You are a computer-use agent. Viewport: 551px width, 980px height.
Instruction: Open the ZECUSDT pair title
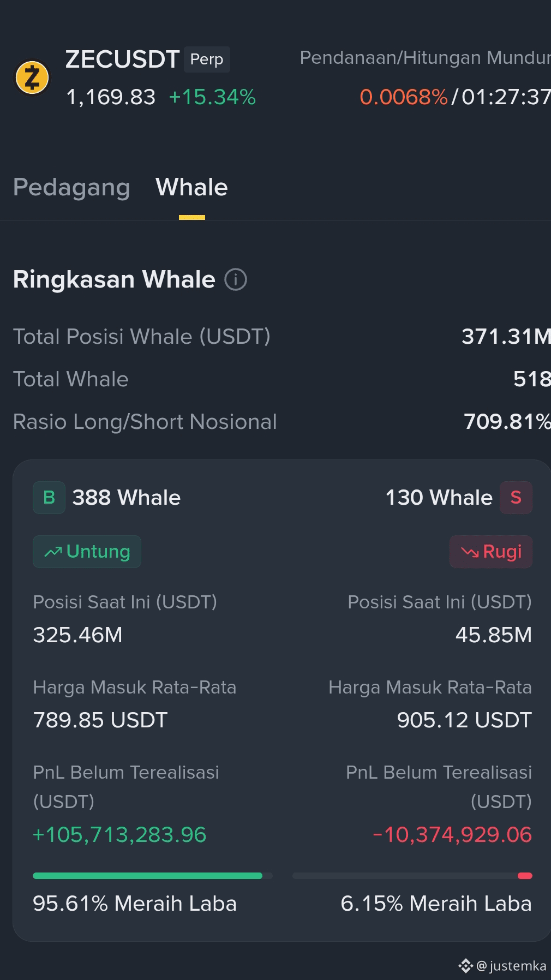click(x=122, y=59)
